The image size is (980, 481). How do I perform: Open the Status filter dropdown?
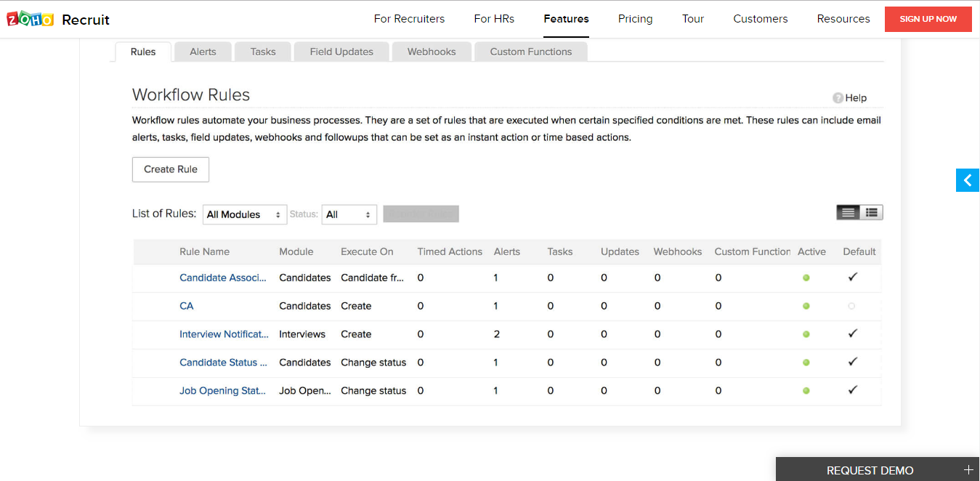click(349, 214)
